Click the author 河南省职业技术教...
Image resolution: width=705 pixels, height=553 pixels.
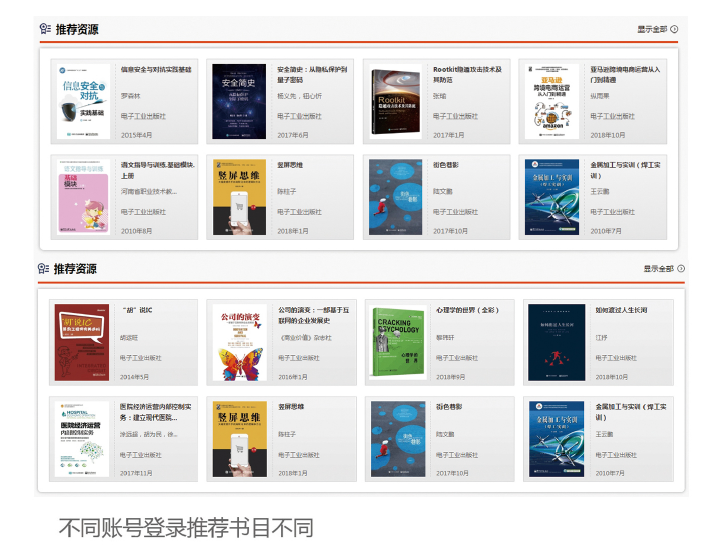(148, 191)
